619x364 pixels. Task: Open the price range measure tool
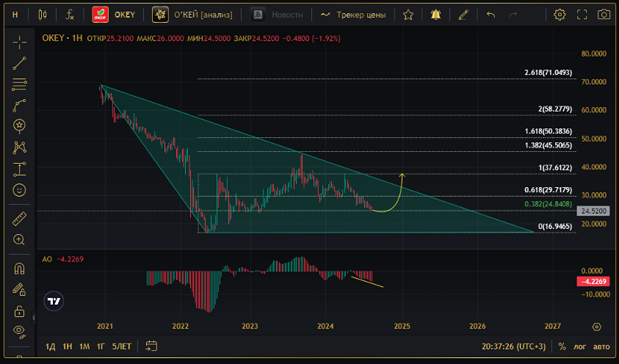click(19, 170)
